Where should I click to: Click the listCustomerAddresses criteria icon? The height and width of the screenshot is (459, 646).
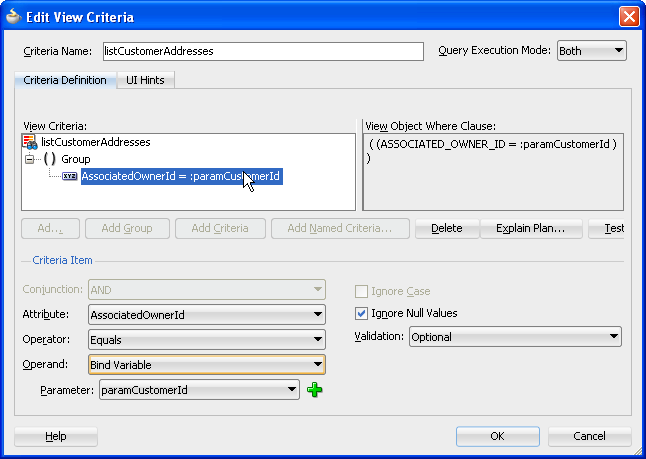click(30, 142)
